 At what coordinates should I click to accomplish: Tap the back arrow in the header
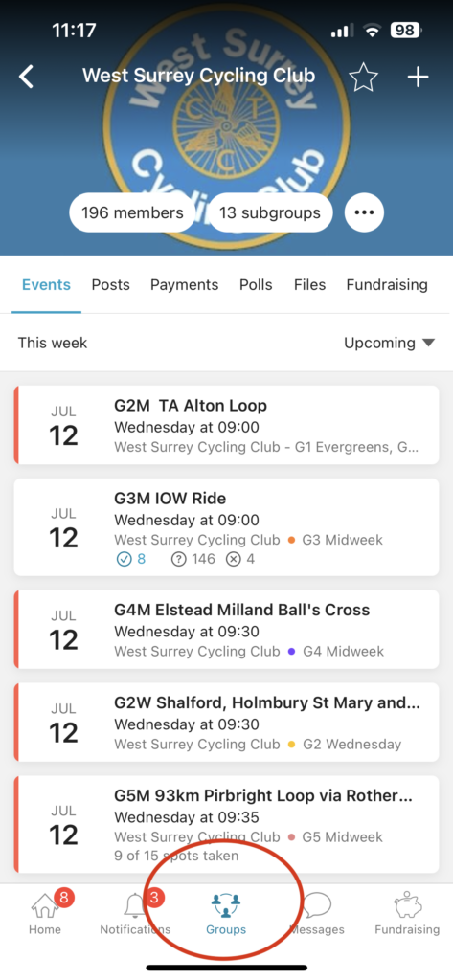point(27,77)
